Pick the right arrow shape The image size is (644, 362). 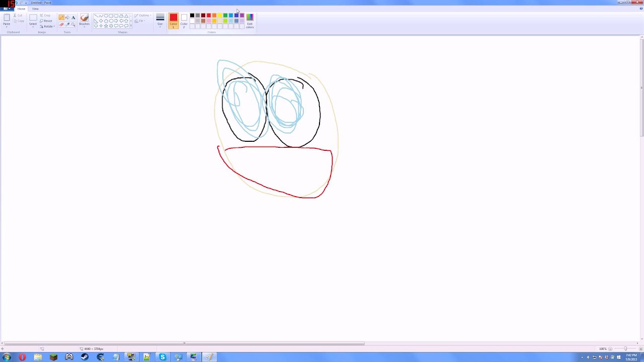tap(116, 21)
